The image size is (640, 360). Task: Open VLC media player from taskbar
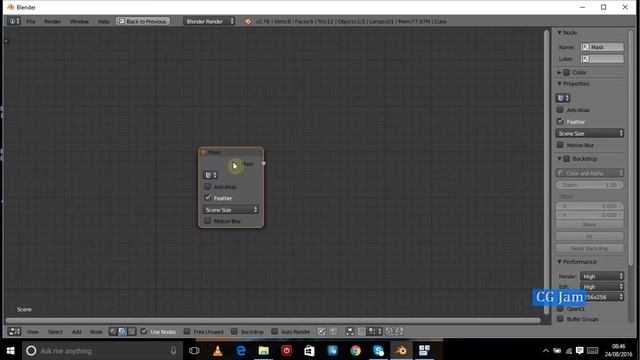[x=218, y=351]
